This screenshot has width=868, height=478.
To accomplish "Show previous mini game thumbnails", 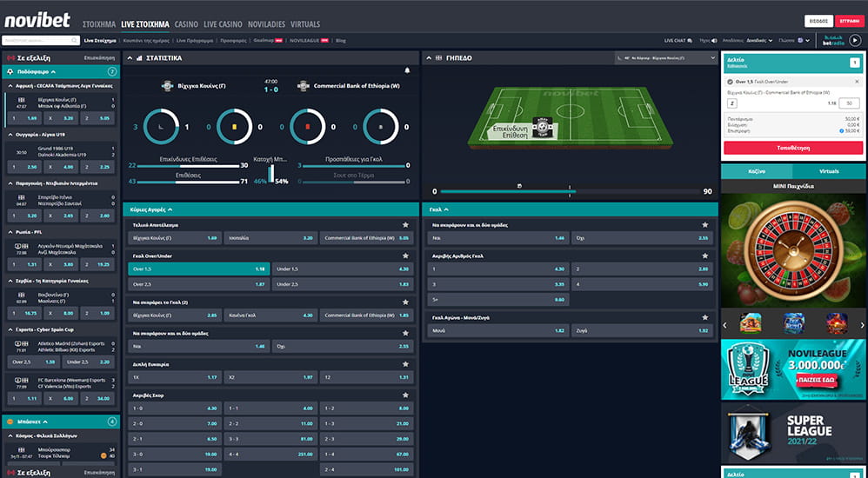I will point(725,325).
